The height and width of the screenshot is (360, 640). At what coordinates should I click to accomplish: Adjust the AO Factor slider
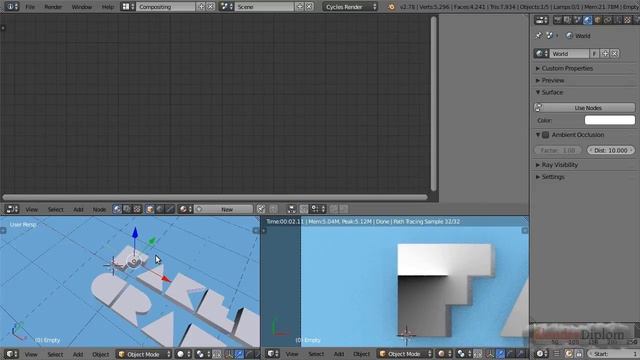(x=558, y=150)
